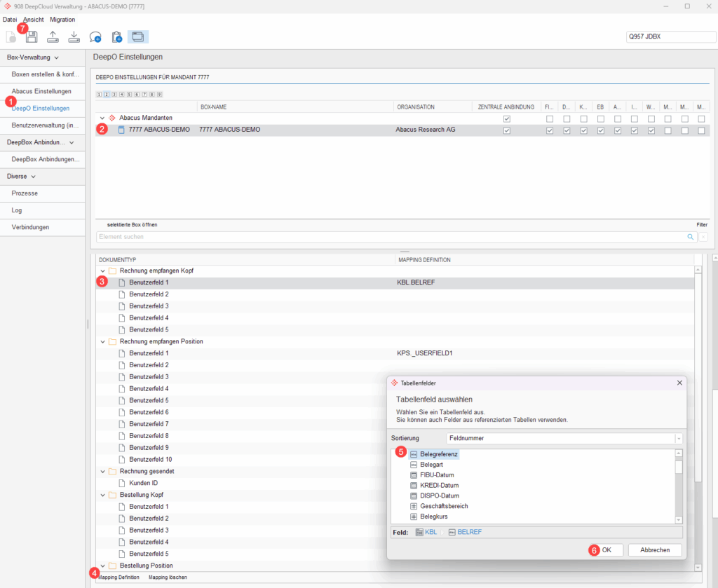Open Abacus Einstellungen in sidebar
The image size is (718, 588).
point(42,92)
